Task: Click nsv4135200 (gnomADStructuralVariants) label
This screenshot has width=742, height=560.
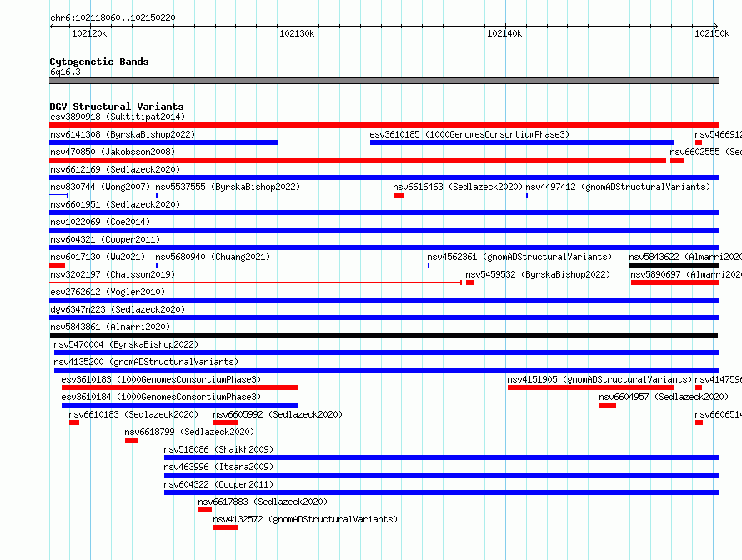Action: (x=146, y=362)
